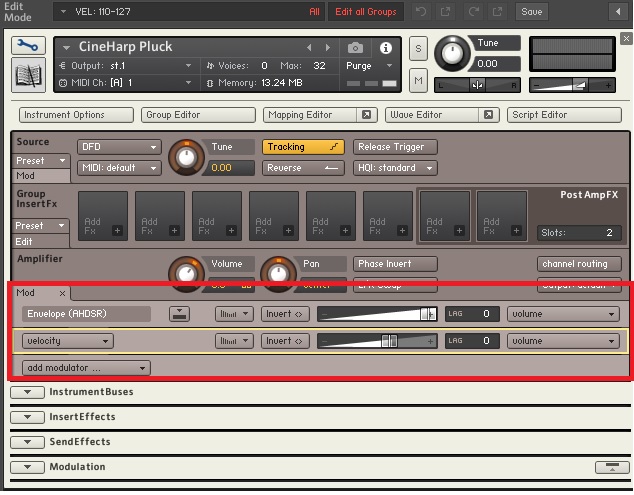Open the Wave Editor
This screenshot has width=634, height=495.
tap(432, 115)
